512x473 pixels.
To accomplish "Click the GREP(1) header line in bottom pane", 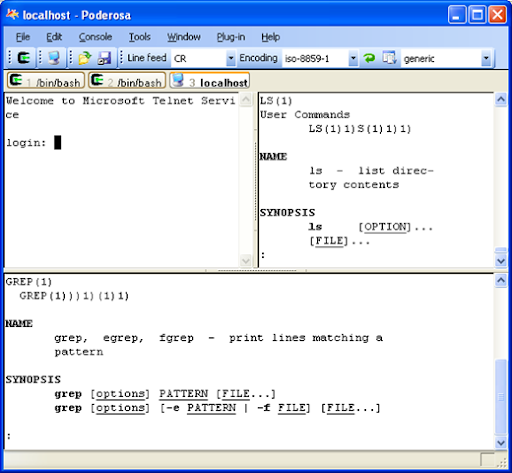I will click(x=29, y=282).
